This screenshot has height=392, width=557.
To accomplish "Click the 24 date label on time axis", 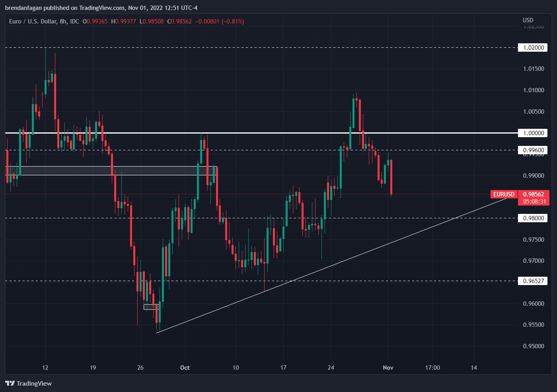I will tap(331, 368).
